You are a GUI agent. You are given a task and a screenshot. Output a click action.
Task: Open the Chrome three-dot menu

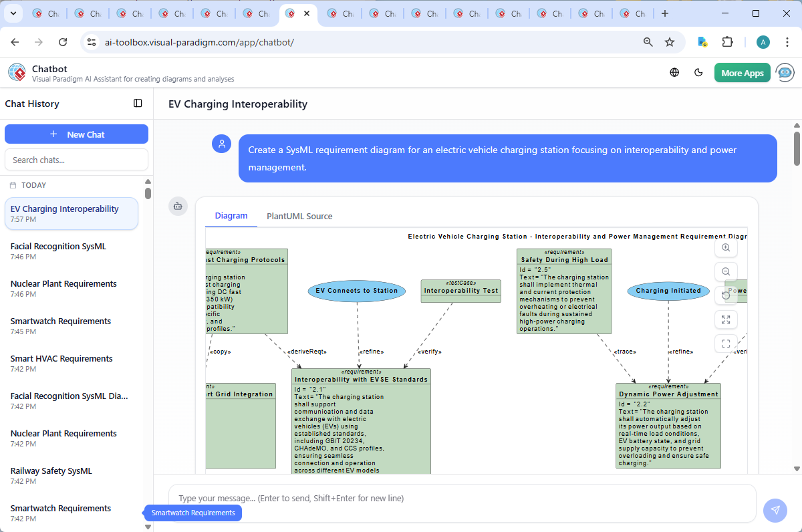click(x=787, y=41)
